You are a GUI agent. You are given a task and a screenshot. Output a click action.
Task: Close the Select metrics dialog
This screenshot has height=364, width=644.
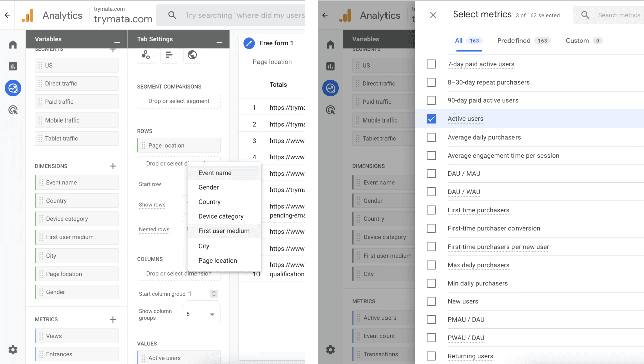(433, 15)
